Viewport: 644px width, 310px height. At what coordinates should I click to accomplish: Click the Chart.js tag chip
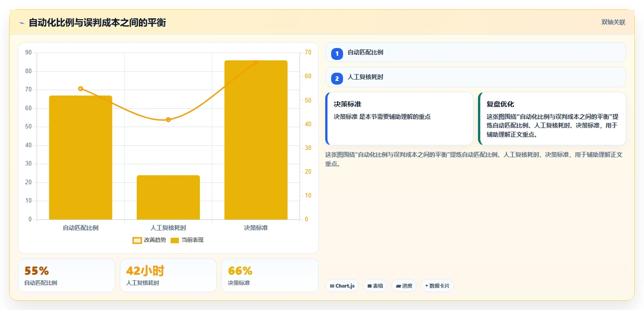[343, 286]
